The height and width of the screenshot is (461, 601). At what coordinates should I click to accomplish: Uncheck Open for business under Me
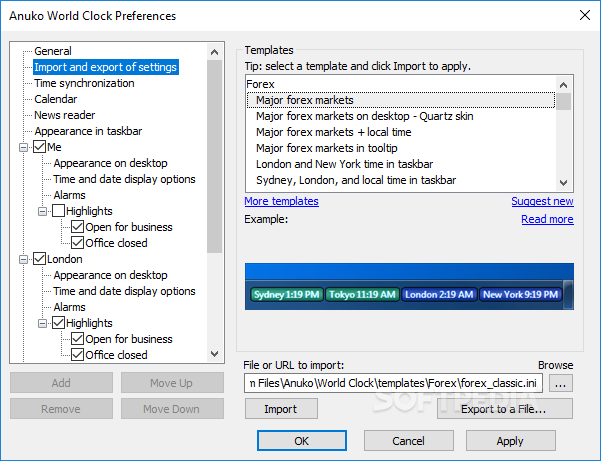(77, 227)
